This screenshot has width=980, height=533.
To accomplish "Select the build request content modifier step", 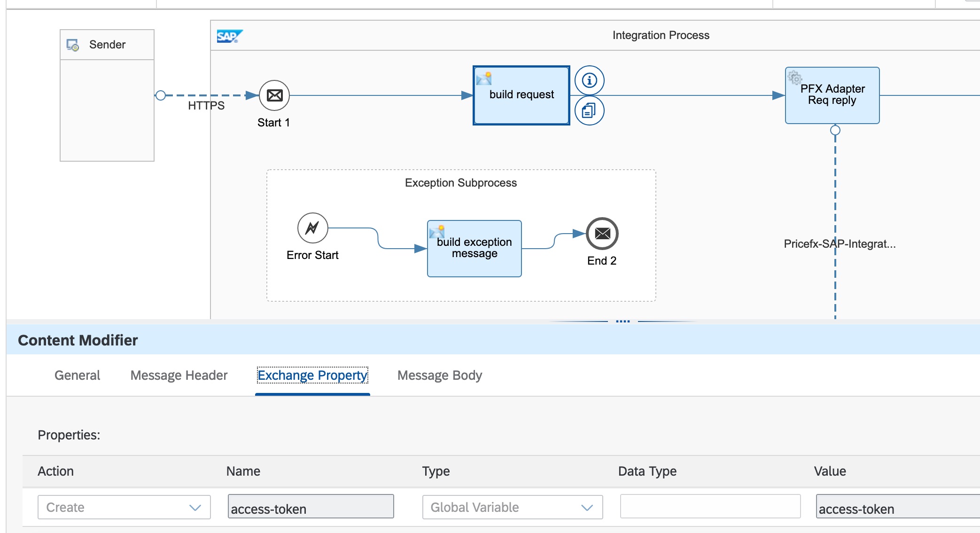I will coord(521,95).
